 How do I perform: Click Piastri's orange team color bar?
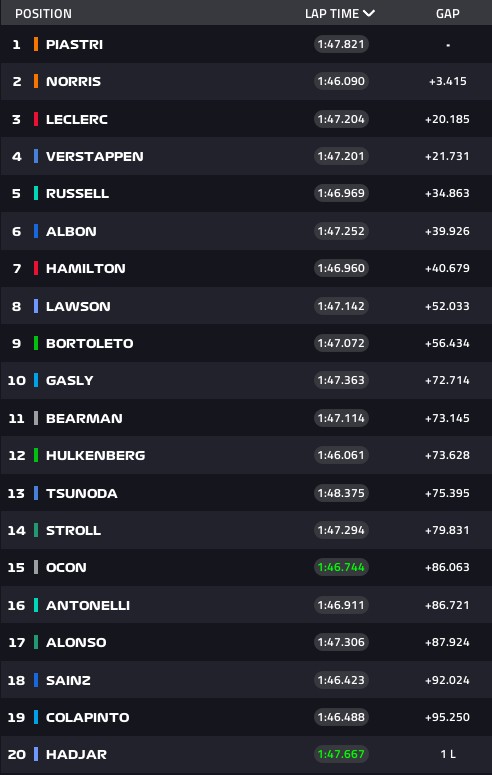(36, 44)
